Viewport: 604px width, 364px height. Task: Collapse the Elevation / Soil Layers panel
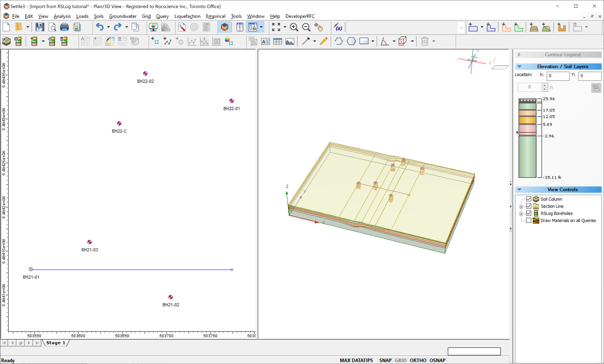click(x=519, y=66)
